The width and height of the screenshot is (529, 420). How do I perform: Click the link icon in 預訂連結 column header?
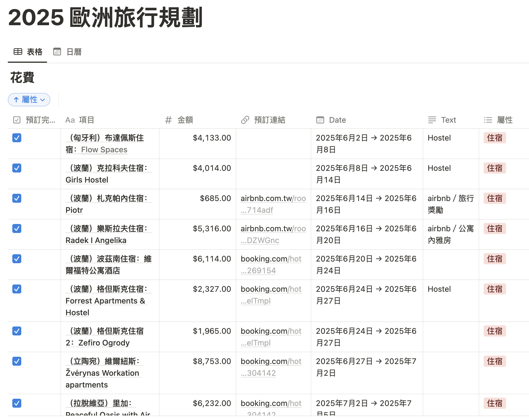[245, 120]
